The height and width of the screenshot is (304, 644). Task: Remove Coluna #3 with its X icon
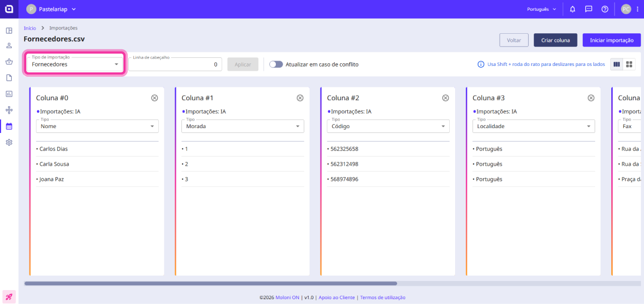point(591,98)
